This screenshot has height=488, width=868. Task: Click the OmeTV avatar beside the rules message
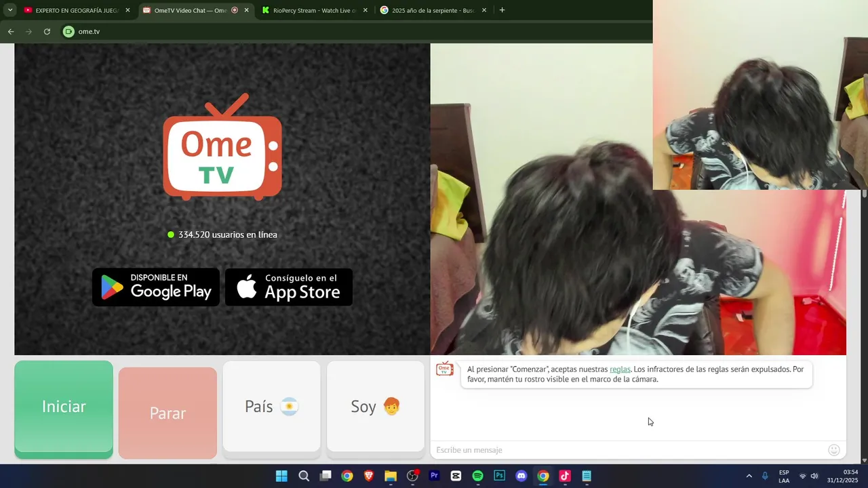pos(445,369)
